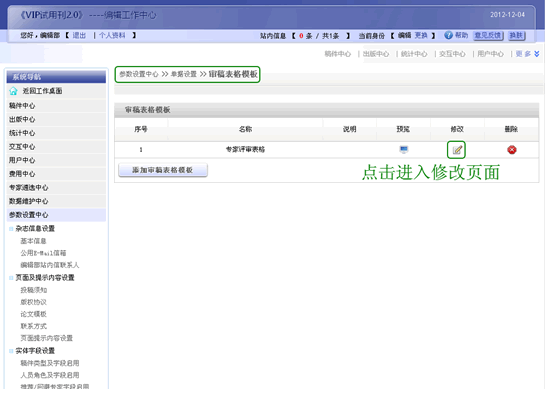The width and height of the screenshot is (545, 394).
Task: Select 交互中心 in the left sidebar
Action: [56, 147]
